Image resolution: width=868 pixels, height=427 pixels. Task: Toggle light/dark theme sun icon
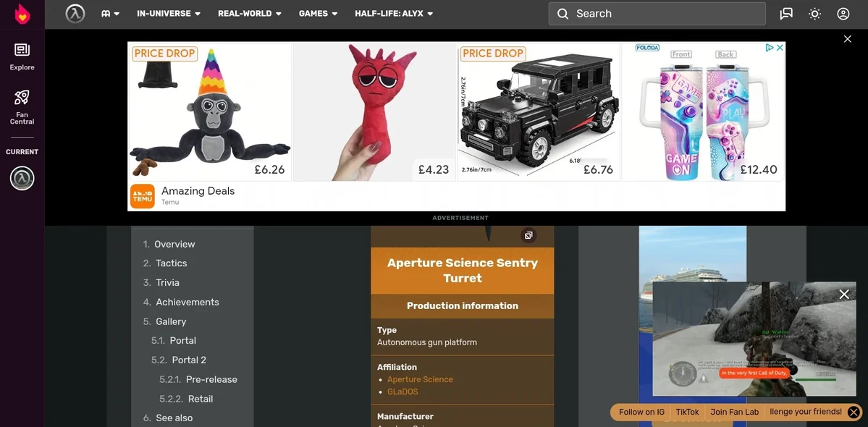click(814, 14)
